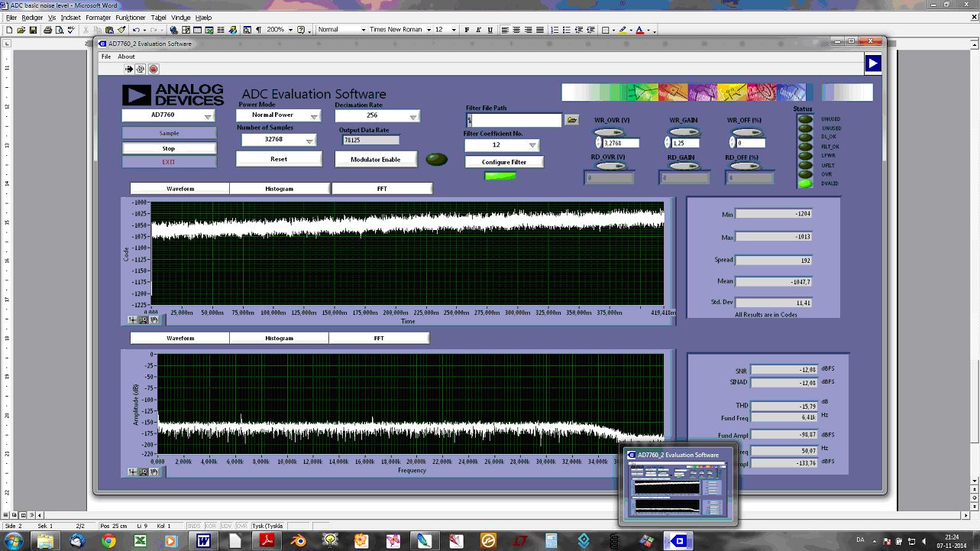This screenshot has width=980, height=551.
Task: Adjust the WR_OVR (V) knob control
Action: click(x=609, y=133)
